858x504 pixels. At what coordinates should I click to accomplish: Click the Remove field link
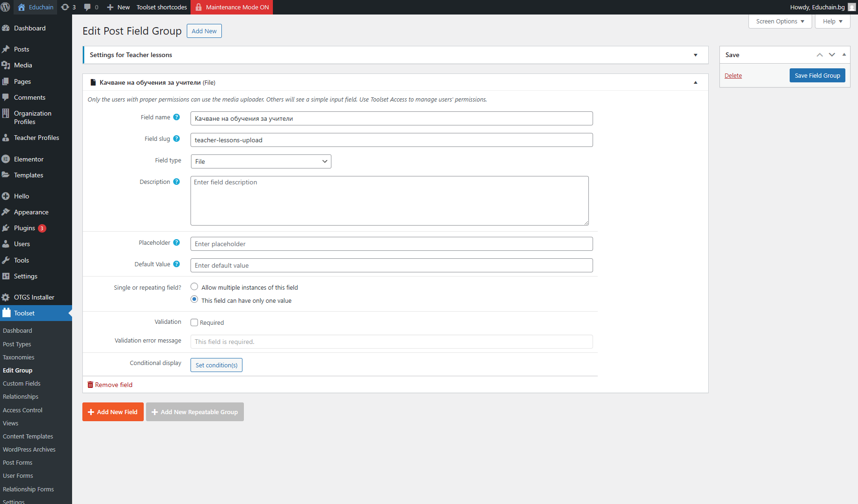coord(113,385)
